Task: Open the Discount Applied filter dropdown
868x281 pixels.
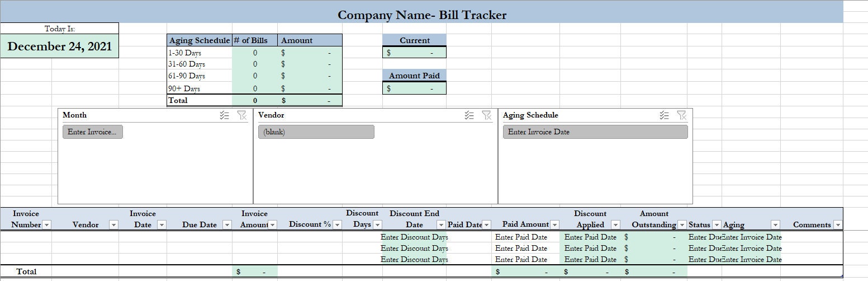Action: point(615,225)
